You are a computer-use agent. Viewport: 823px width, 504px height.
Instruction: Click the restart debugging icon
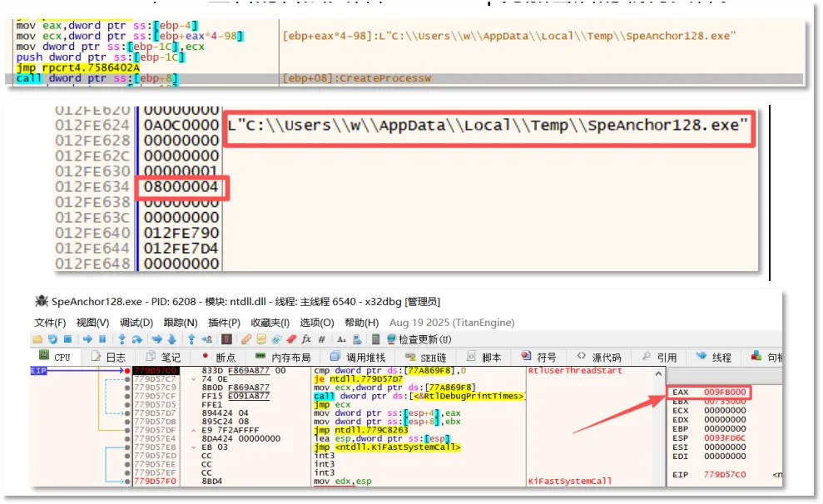point(52,339)
